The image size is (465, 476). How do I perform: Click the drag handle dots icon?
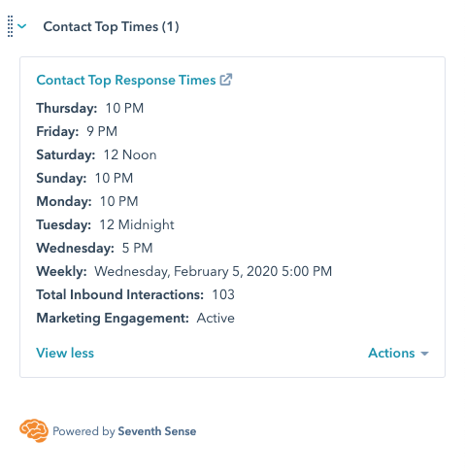(10, 26)
